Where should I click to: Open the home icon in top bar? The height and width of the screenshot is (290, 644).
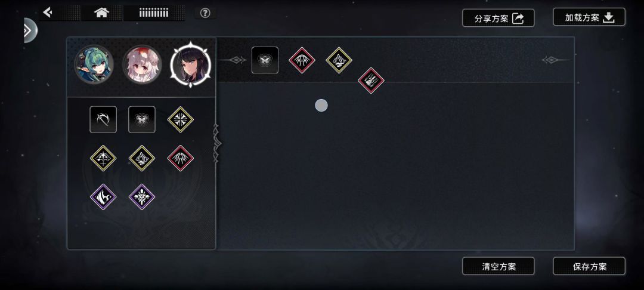101,13
